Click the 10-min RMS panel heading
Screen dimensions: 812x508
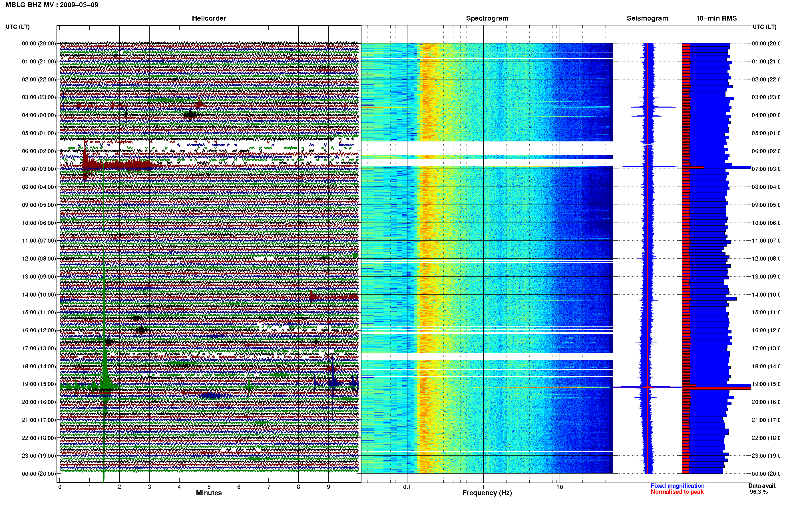click(x=716, y=18)
